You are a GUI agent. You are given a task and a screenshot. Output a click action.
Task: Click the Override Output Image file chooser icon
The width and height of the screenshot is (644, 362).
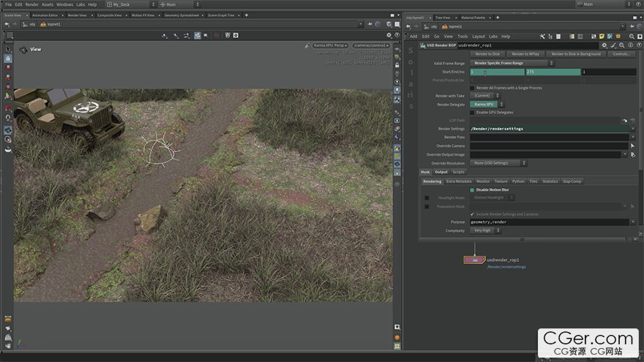633,155
